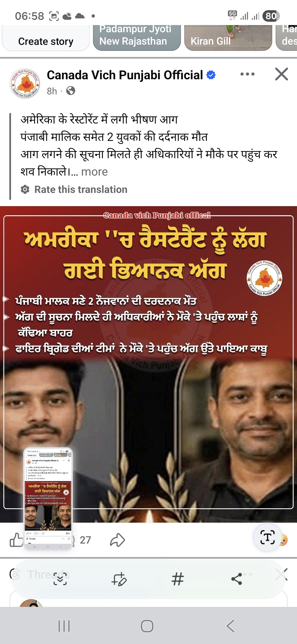Tap the scroll capture icon in screenshot toolbar

(60, 578)
